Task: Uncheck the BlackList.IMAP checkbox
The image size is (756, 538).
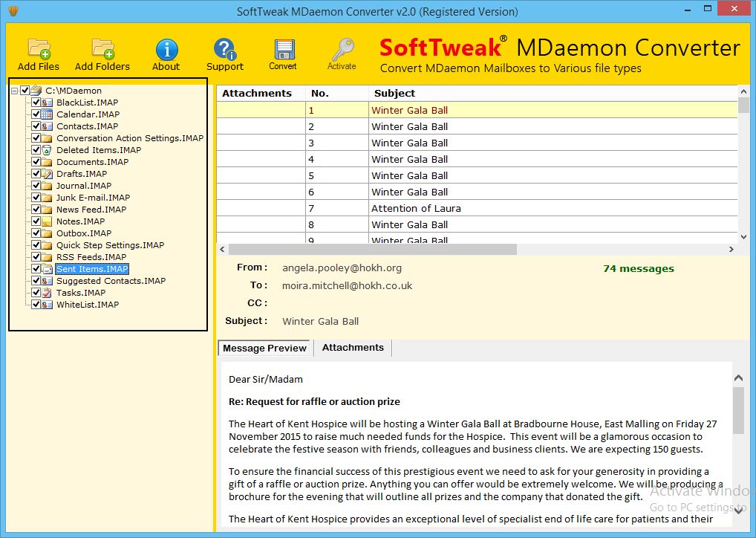Action: pyautogui.click(x=36, y=103)
